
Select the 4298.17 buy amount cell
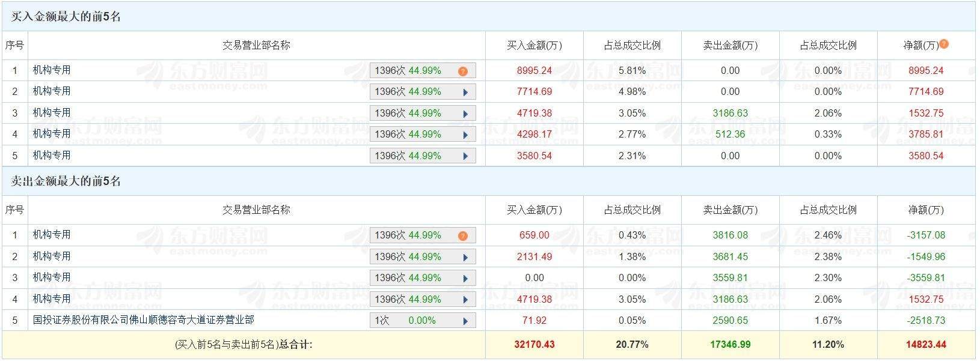click(x=534, y=134)
